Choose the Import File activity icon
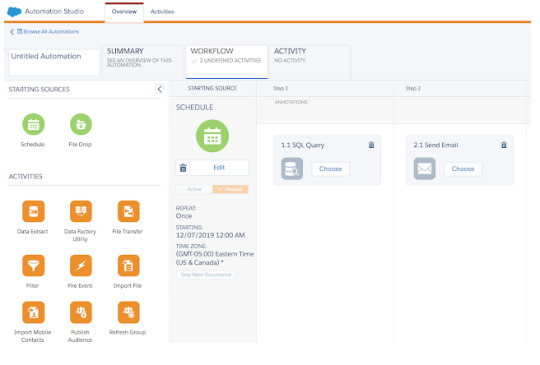 [128, 265]
